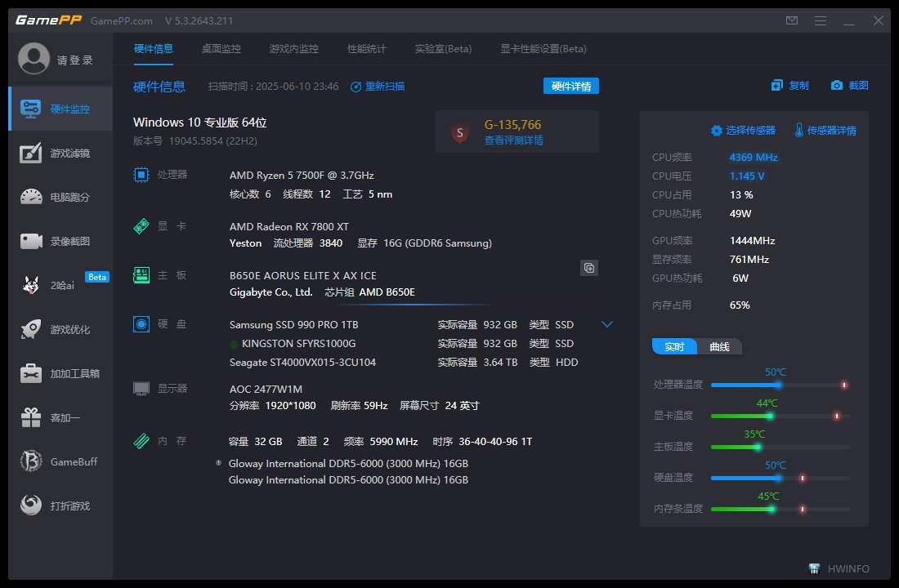The width and height of the screenshot is (899, 588).
Task: Open 喜加一 gift section
Action: click(60, 418)
